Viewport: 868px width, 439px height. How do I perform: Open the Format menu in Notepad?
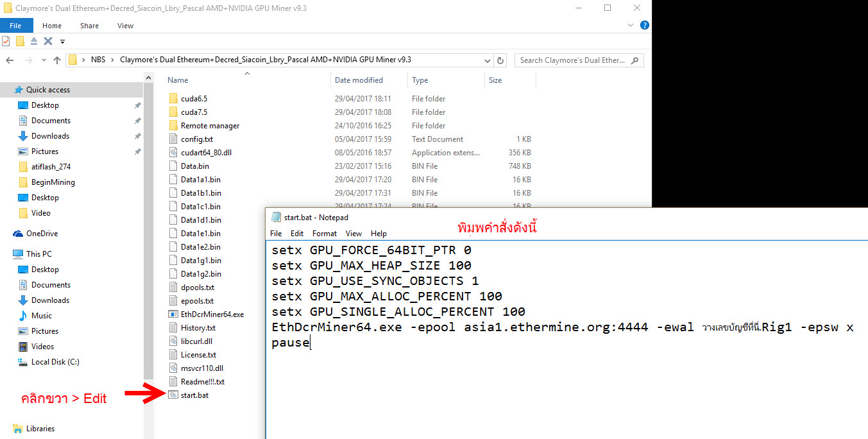(325, 234)
